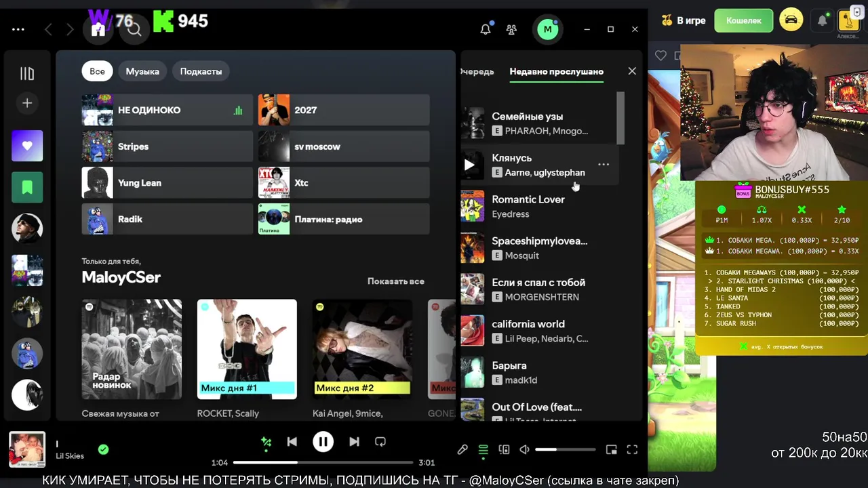The image size is (868, 488).
Task: Open the connect to a device icon
Action: pyautogui.click(x=504, y=449)
